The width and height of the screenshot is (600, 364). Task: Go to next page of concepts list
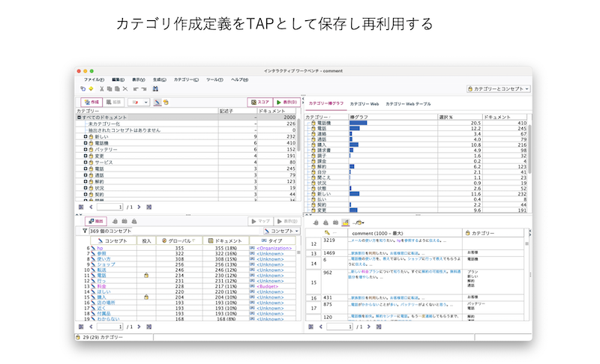(x=139, y=327)
